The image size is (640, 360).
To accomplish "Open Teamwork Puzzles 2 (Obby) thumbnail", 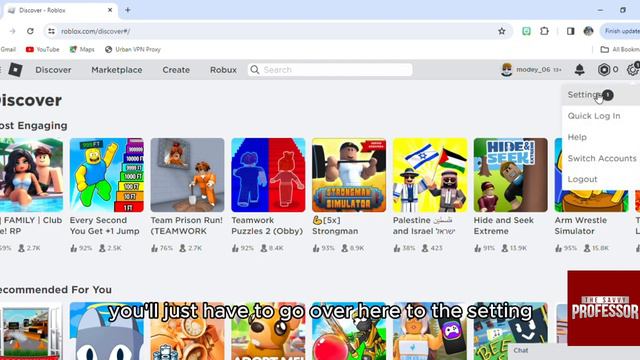I will [x=268, y=175].
